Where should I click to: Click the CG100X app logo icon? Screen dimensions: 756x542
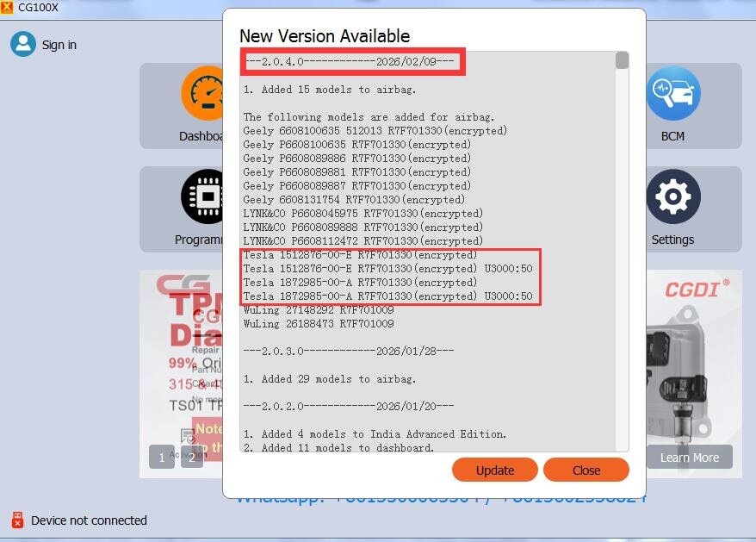pyautogui.click(x=7, y=7)
